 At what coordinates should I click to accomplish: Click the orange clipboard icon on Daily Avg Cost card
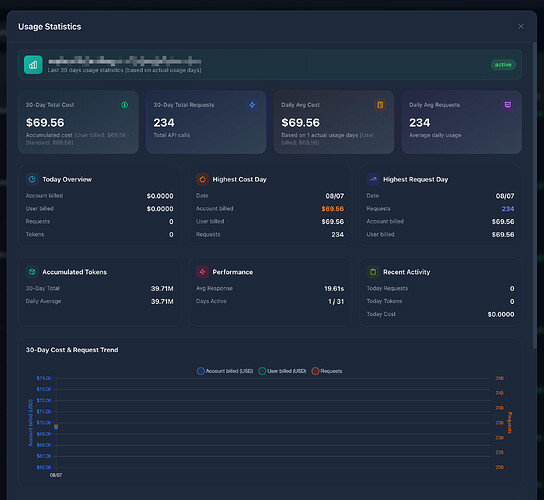pyautogui.click(x=380, y=105)
